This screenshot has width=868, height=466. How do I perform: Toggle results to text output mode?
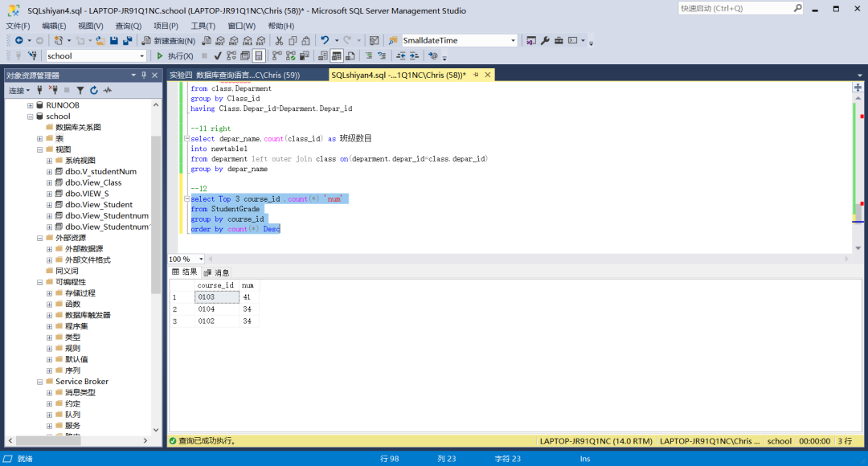point(323,56)
